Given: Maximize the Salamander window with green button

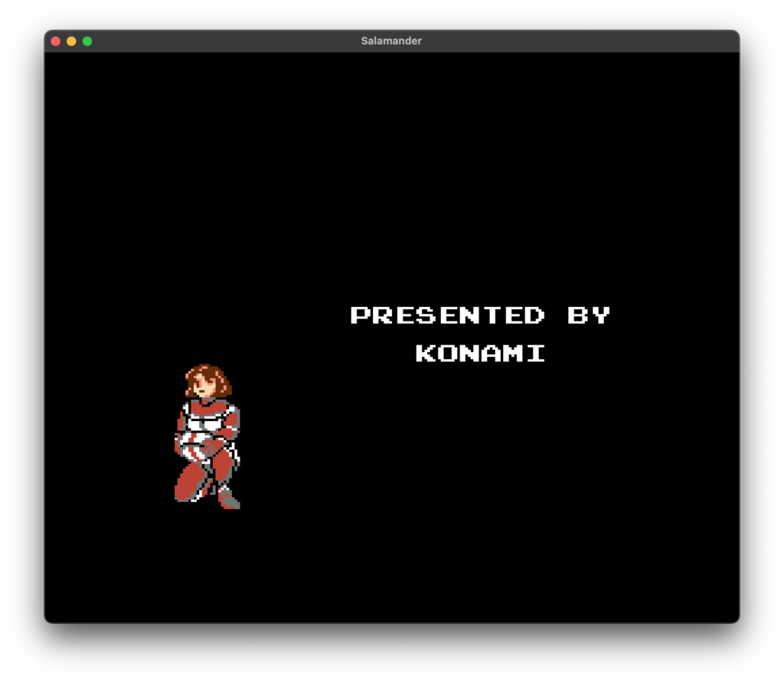Looking at the screenshot, I should (87, 41).
